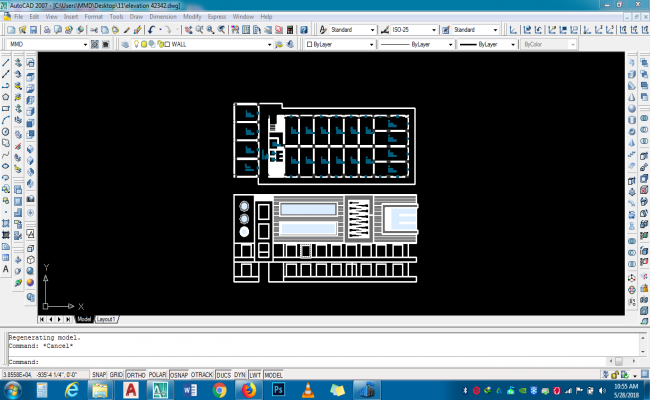Toggle OSNAP in the status bar
This screenshot has width=650, height=400.
[180, 374]
